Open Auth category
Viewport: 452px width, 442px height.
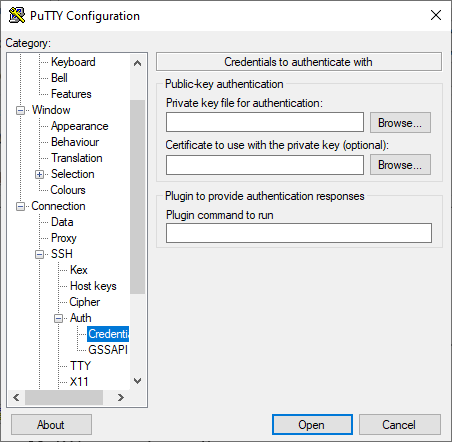[80, 318]
